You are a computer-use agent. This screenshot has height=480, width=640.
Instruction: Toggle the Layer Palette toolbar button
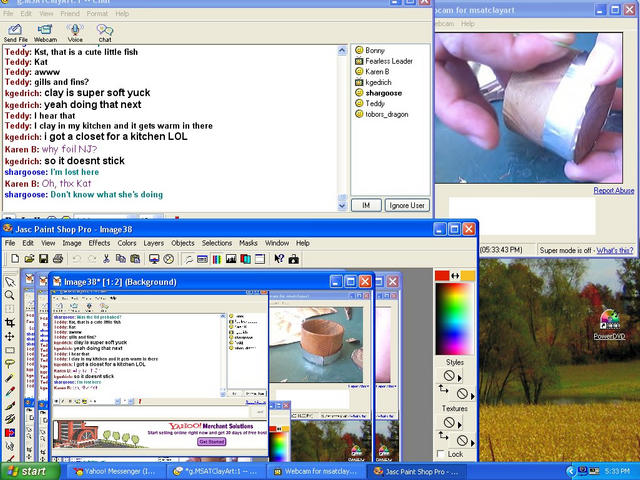pyautogui.click(x=245, y=259)
